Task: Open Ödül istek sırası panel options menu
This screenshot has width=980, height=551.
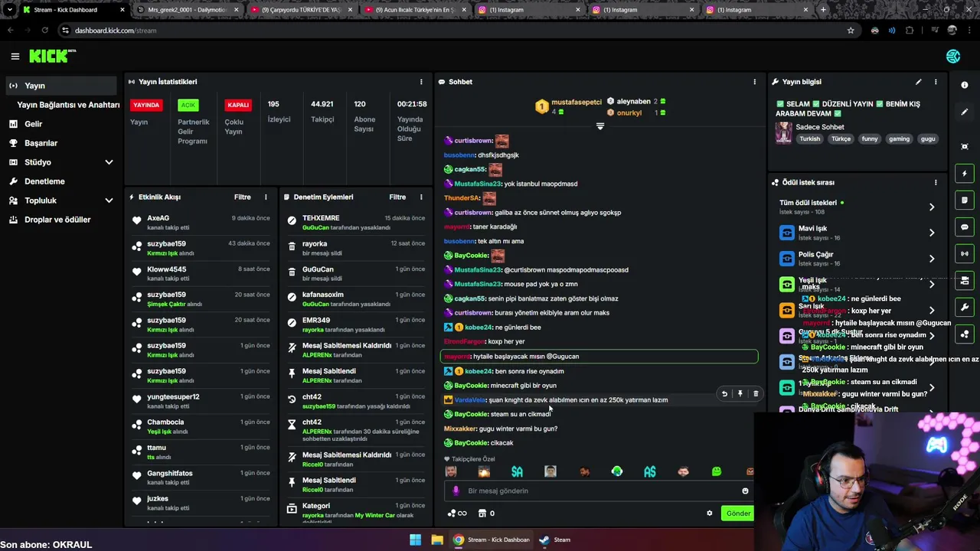Action: (936, 182)
